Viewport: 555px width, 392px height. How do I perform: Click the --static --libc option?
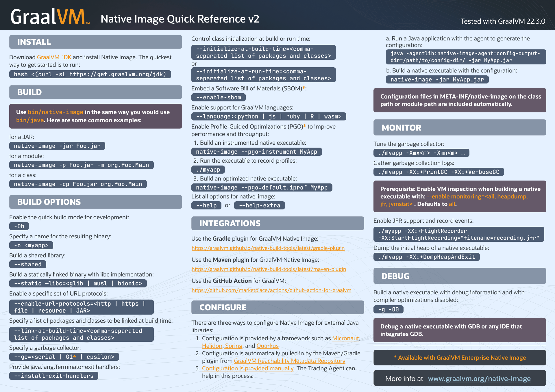(x=78, y=283)
